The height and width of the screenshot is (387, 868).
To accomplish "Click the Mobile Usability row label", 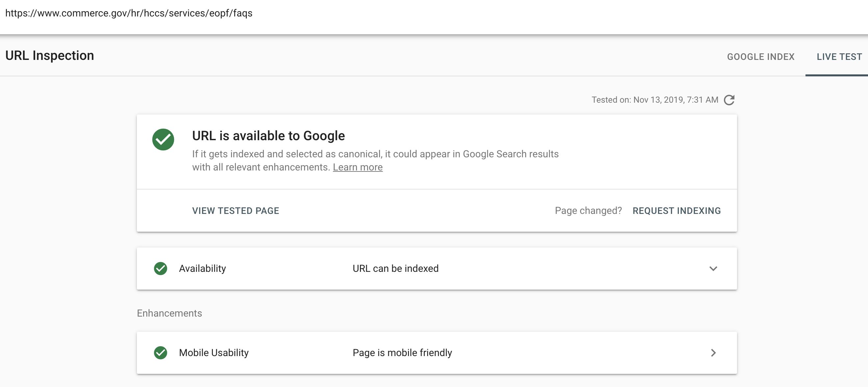I will (214, 353).
